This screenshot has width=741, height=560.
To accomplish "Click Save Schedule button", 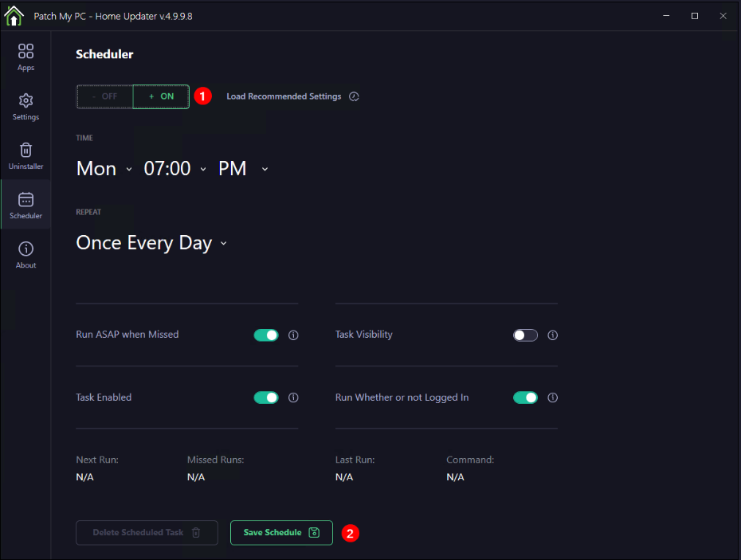I will pos(281,533).
